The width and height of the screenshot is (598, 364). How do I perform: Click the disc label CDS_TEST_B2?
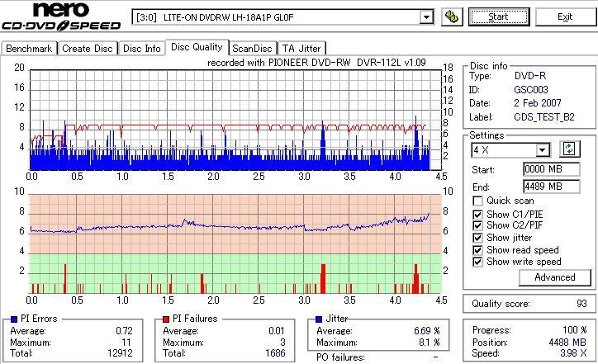(544, 117)
